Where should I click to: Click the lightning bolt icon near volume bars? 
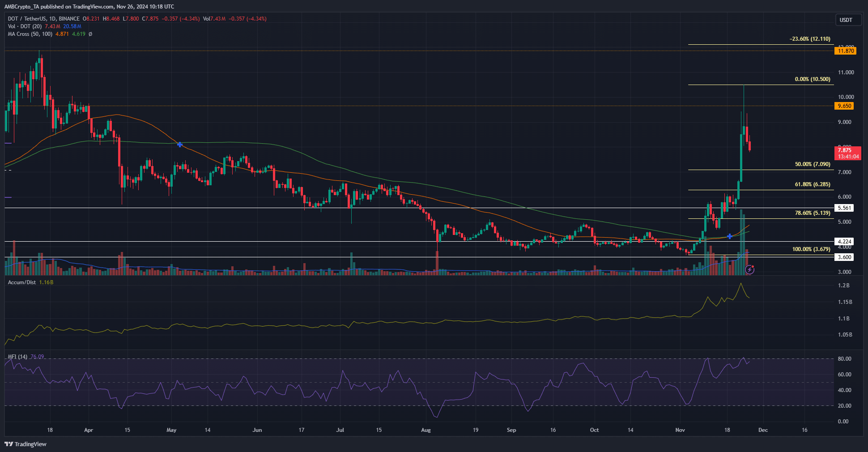tap(750, 270)
